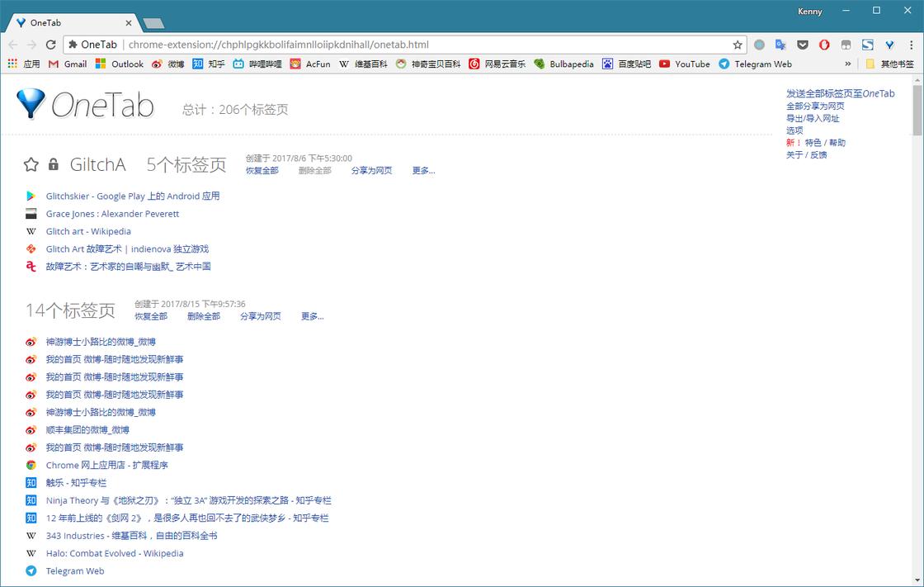Open 更多... menu for 14个标签页 group
Image resolution: width=924 pixels, height=587 pixels.
tap(313, 316)
